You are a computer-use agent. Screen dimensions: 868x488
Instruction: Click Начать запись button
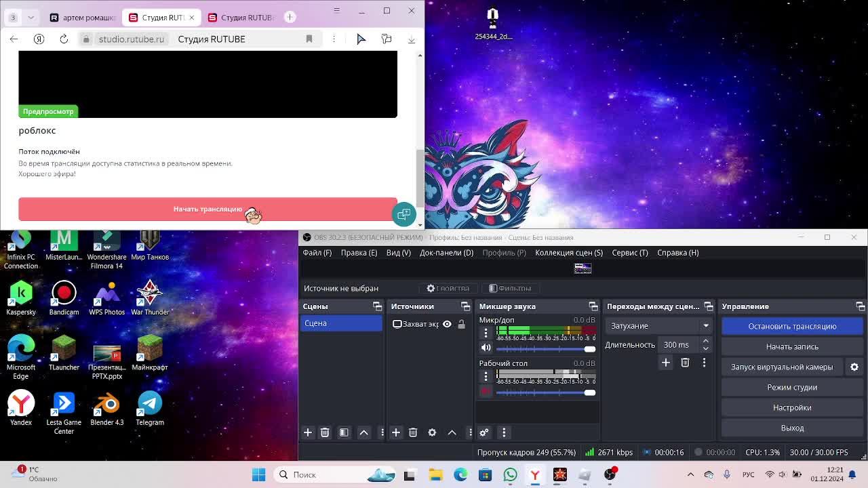(792, 346)
